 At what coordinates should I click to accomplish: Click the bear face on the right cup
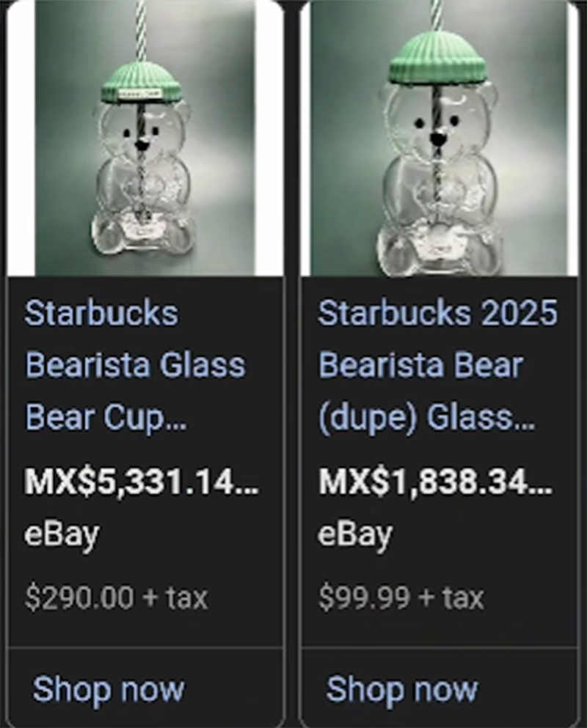438,128
